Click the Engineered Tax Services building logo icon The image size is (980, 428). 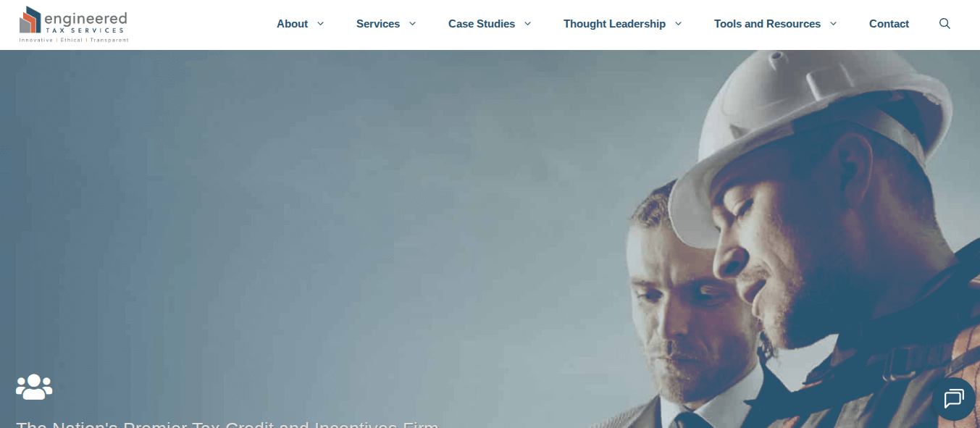pyautogui.click(x=30, y=20)
